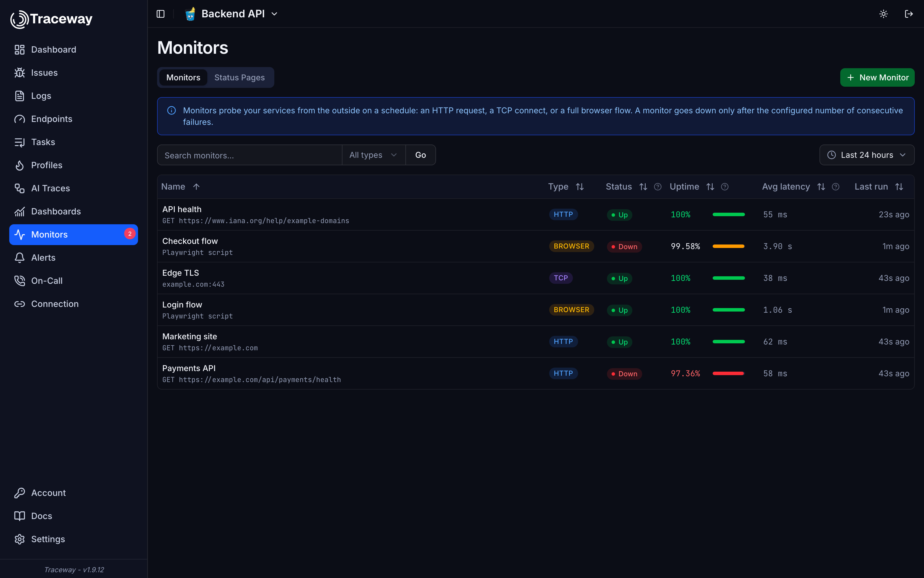924x578 pixels.
Task: Click the Status column help icon
Action: (x=657, y=187)
